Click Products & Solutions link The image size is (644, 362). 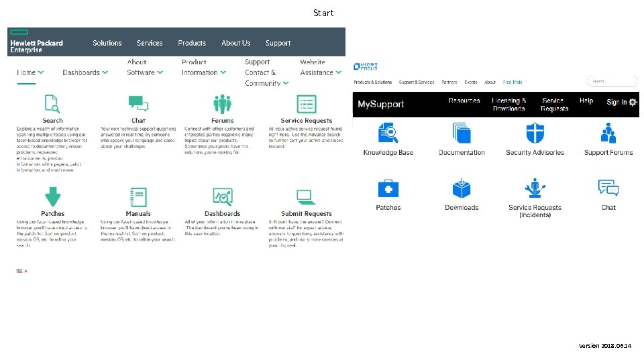(372, 82)
